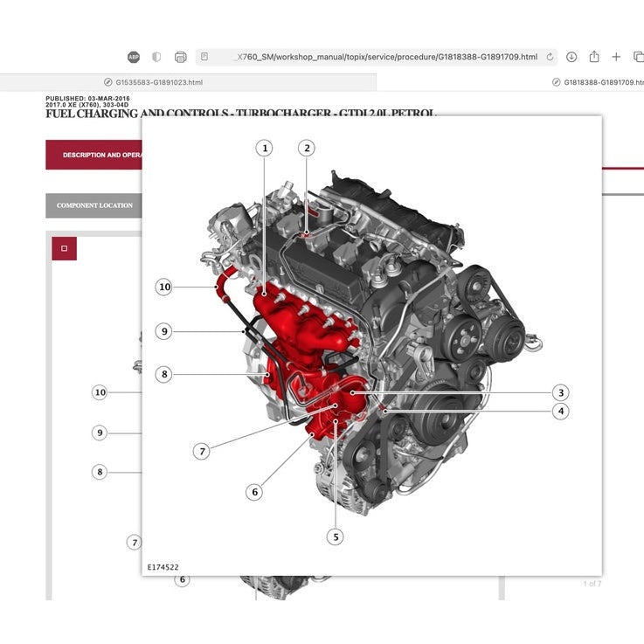Click callout number 3 on the diagram
644x644 pixels.
click(561, 393)
